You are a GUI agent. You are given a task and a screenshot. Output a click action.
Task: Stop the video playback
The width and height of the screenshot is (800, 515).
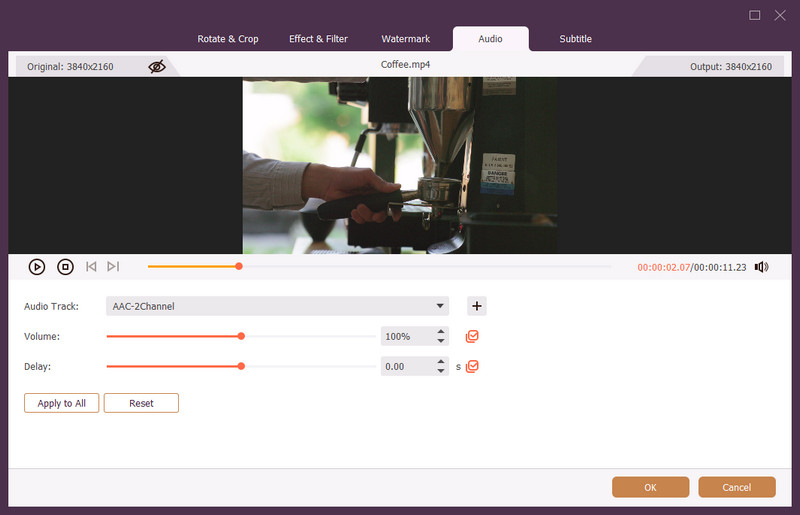tap(65, 267)
